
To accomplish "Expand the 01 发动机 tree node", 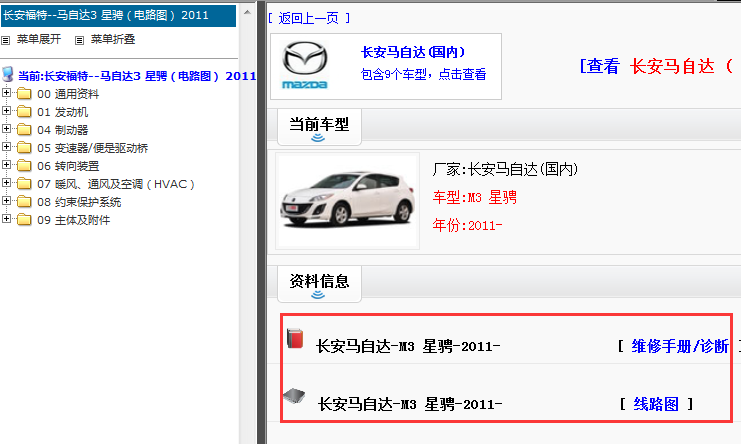I will 6,111.
